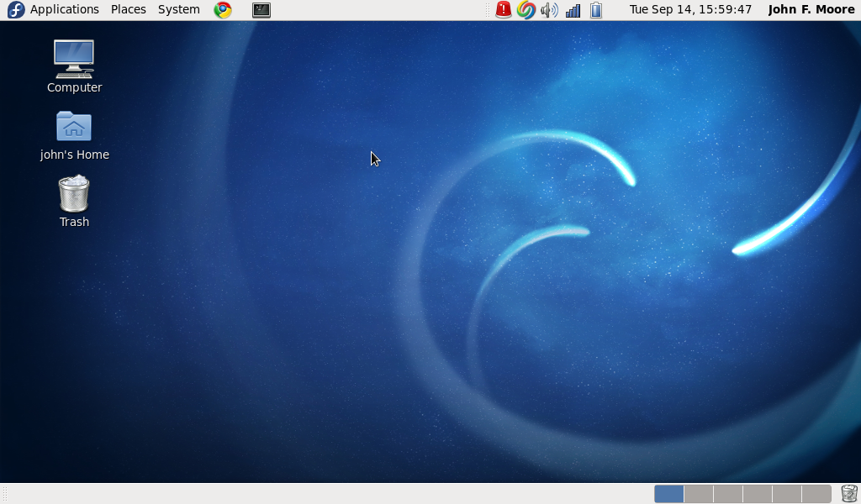Open the calendar from the date and time
861x504 pixels.
click(x=690, y=10)
